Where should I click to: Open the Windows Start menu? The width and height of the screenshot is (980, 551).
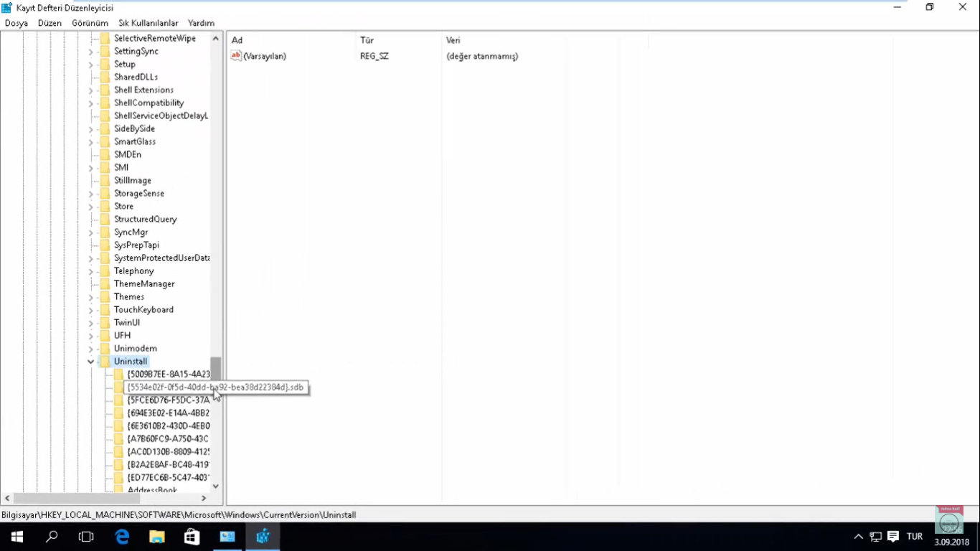pos(17,537)
